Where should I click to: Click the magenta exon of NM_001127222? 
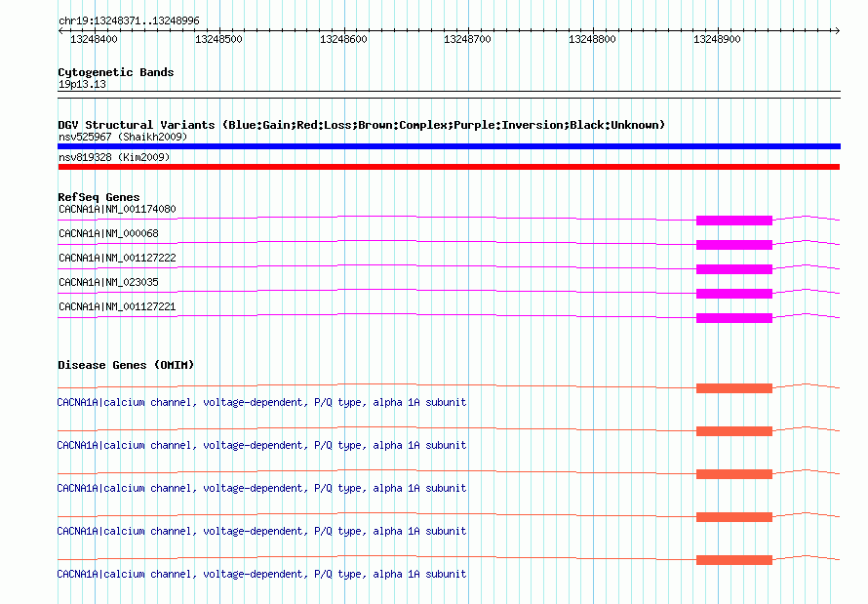[734, 269]
